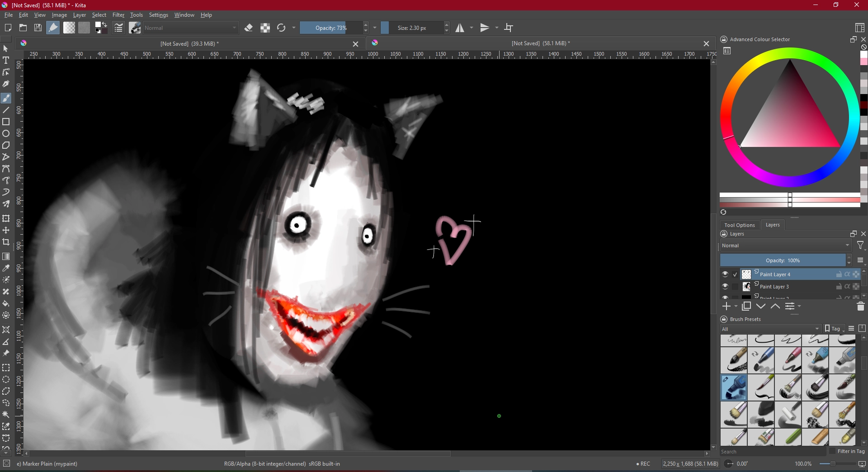Lock Paint Layer 4

pyautogui.click(x=839, y=274)
